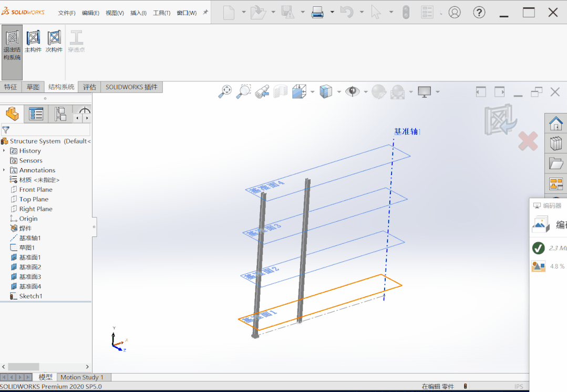Open the Save dropdown arrow
Image resolution: width=567 pixels, height=392 pixels.
303,12
